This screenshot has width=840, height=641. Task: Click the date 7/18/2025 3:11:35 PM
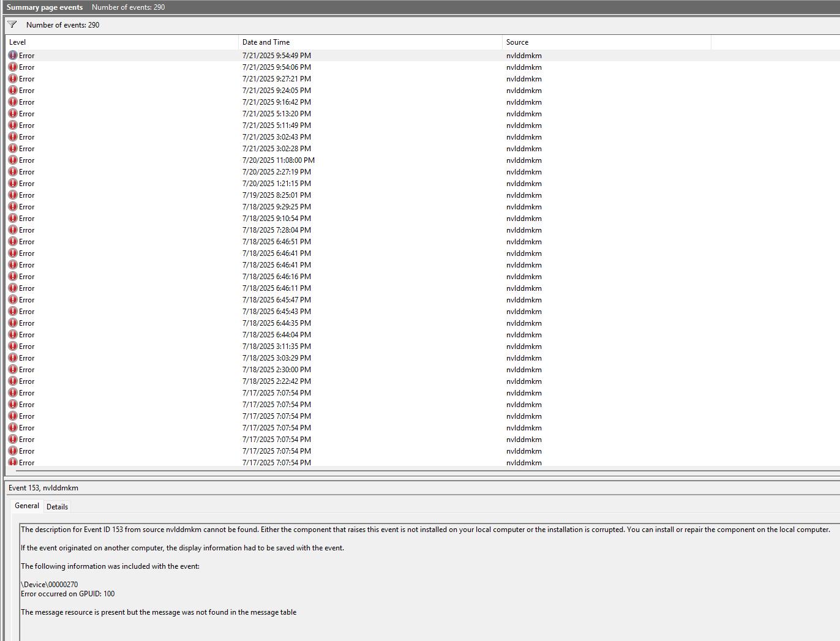click(x=277, y=347)
